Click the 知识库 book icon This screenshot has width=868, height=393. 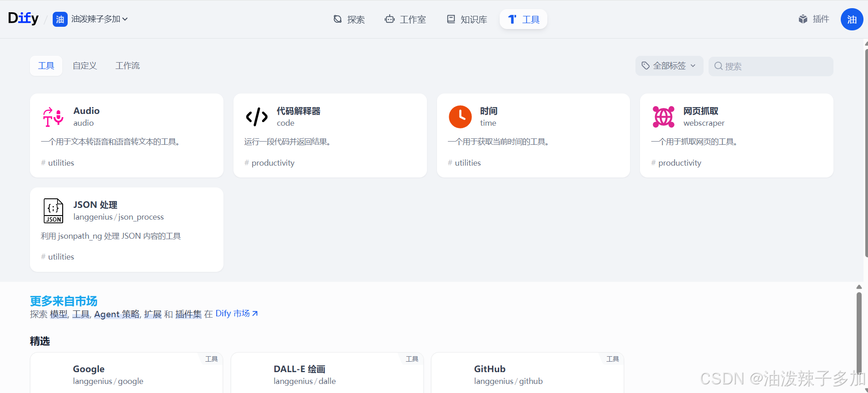tap(451, 19)
